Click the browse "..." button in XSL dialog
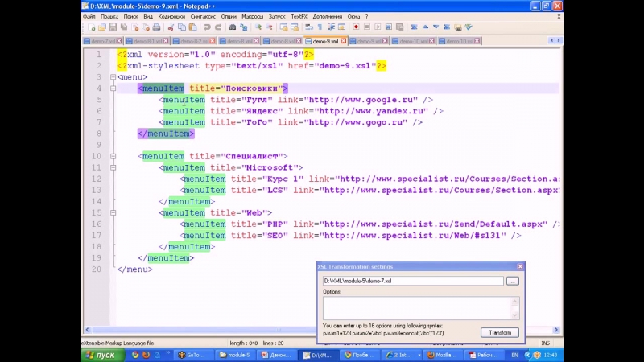This screenshot has width=644, height=362. [513, 281]
